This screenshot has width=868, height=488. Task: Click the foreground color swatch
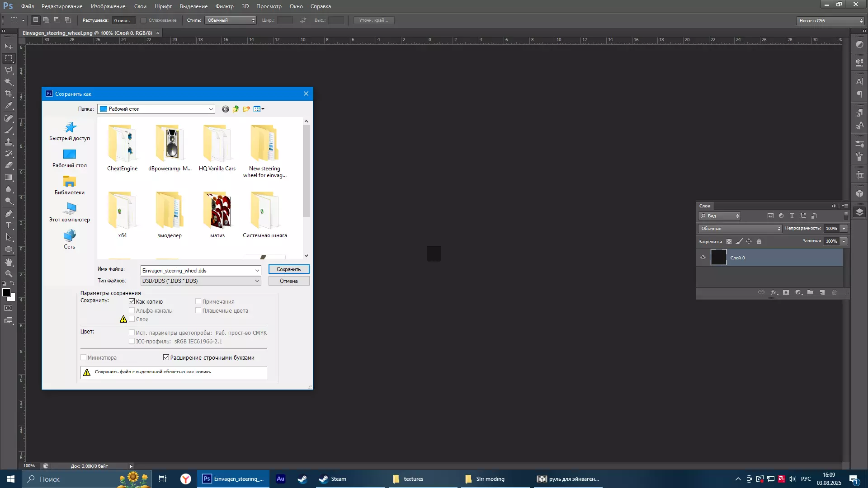pos(6,292)
